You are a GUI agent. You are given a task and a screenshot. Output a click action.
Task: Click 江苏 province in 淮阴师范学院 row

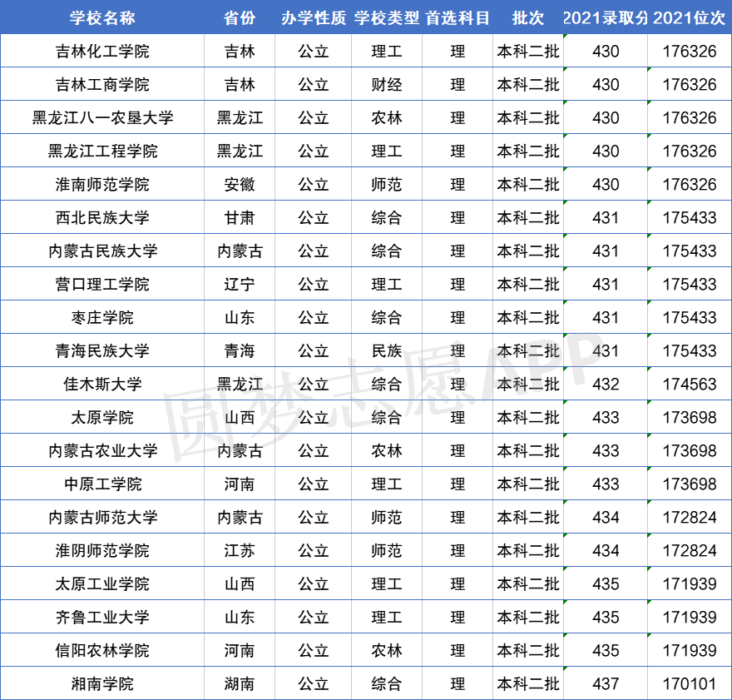click(240, 550)
